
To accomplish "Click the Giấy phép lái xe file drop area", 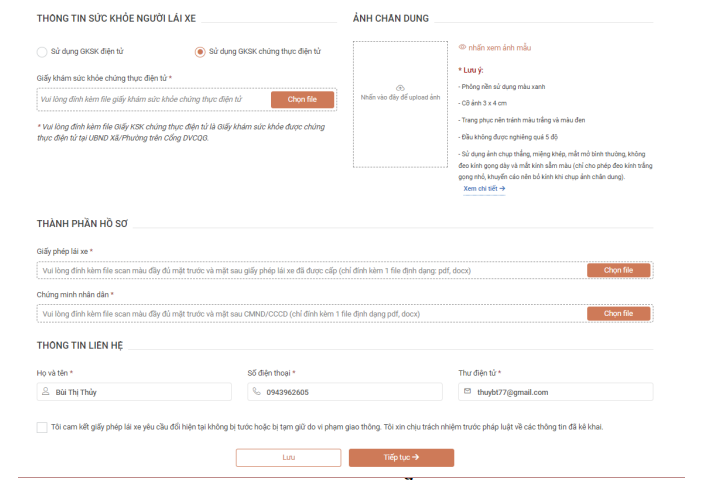I will pyautogui.click(x=300, y=270).
